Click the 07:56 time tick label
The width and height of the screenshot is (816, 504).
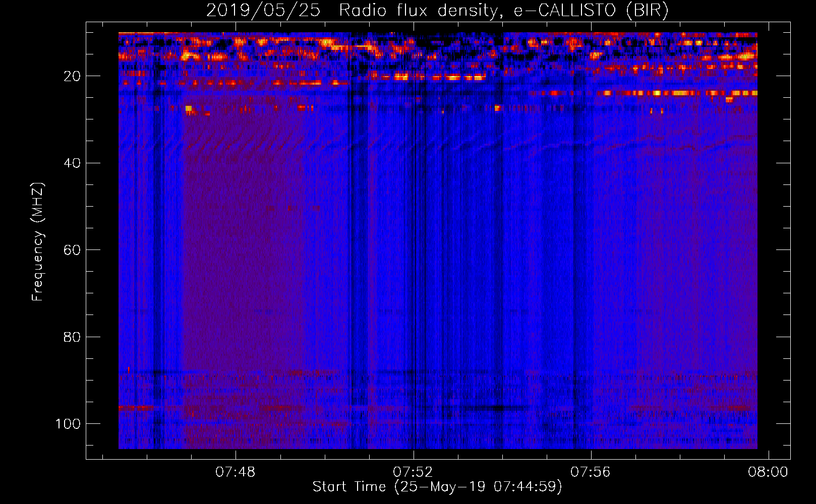(591, 472)
